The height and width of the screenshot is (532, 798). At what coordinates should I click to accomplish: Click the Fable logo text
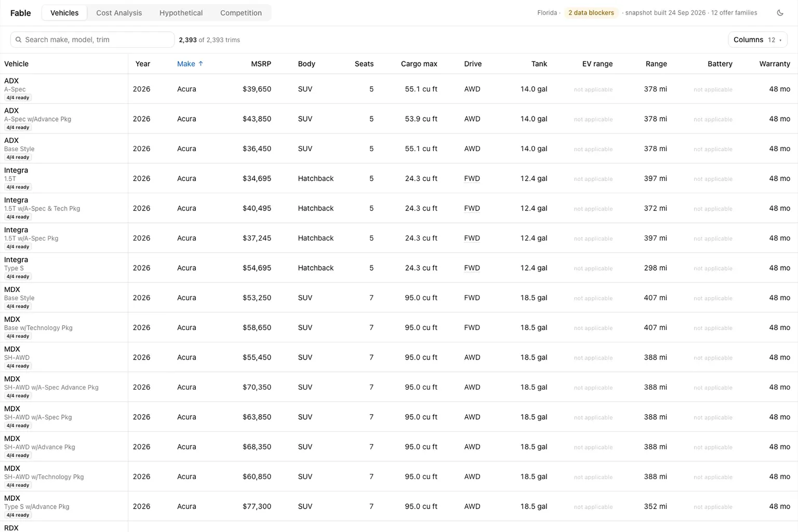point(21,13)
